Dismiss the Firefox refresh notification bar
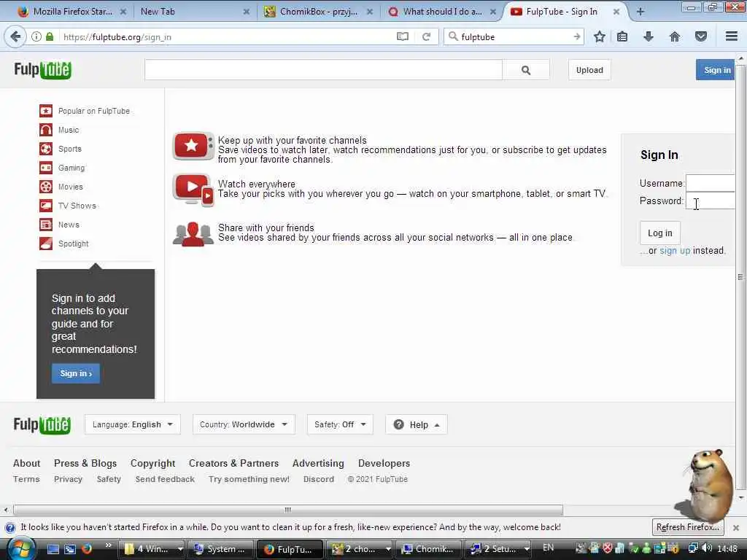 point(736,528)
